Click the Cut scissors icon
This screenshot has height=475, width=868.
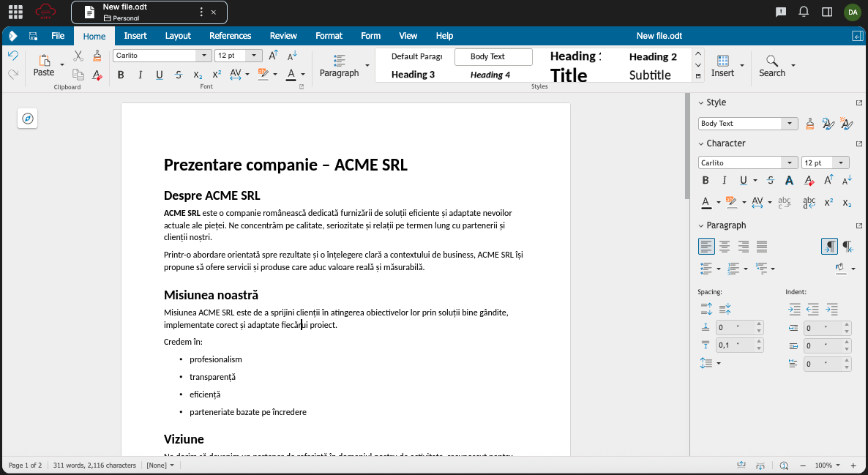[x=78, y=56]
